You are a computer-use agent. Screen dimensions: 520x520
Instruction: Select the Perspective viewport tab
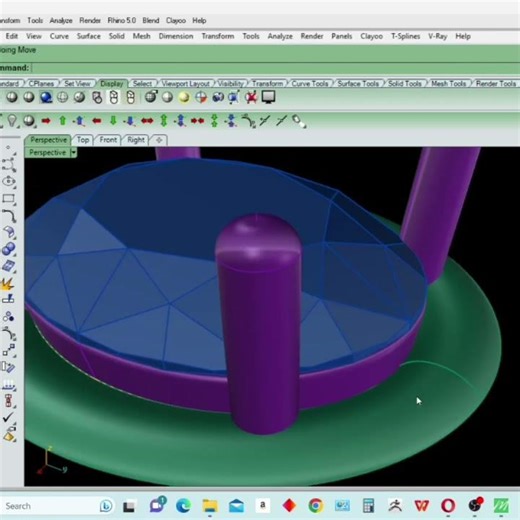(48, 140)
